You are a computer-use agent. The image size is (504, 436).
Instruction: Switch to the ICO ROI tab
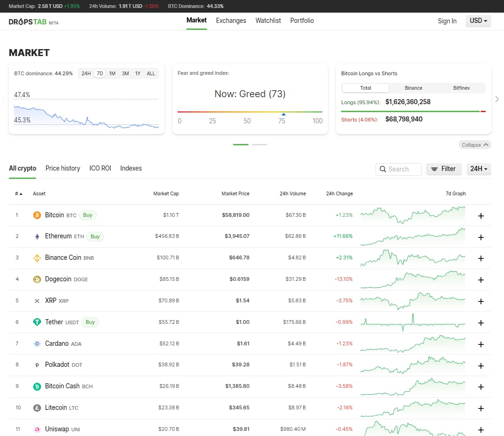(100, 169)
